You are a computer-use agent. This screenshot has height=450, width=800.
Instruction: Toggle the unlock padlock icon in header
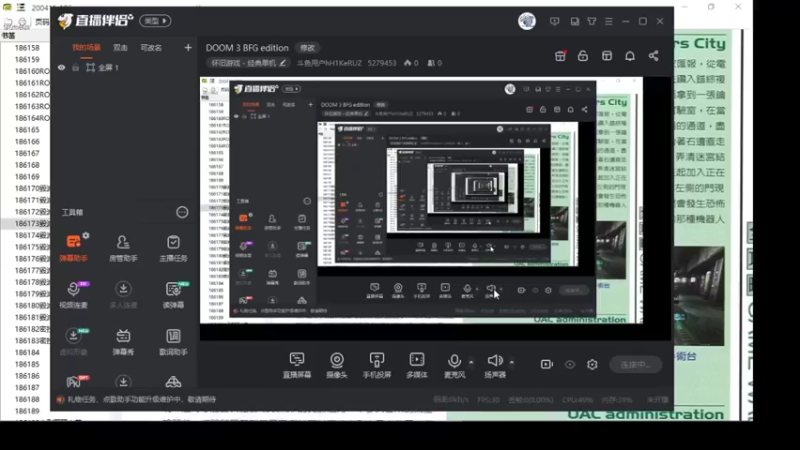click(x=583, y=56)
